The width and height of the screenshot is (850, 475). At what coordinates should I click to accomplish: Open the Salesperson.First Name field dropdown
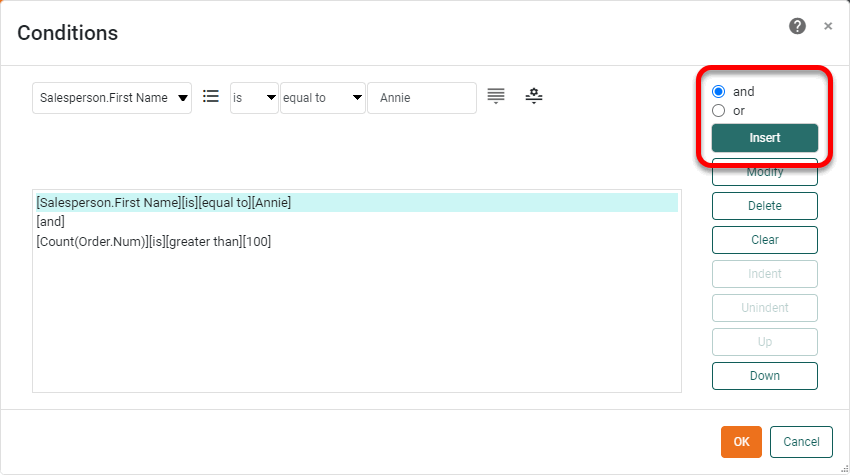click(112, 98)
